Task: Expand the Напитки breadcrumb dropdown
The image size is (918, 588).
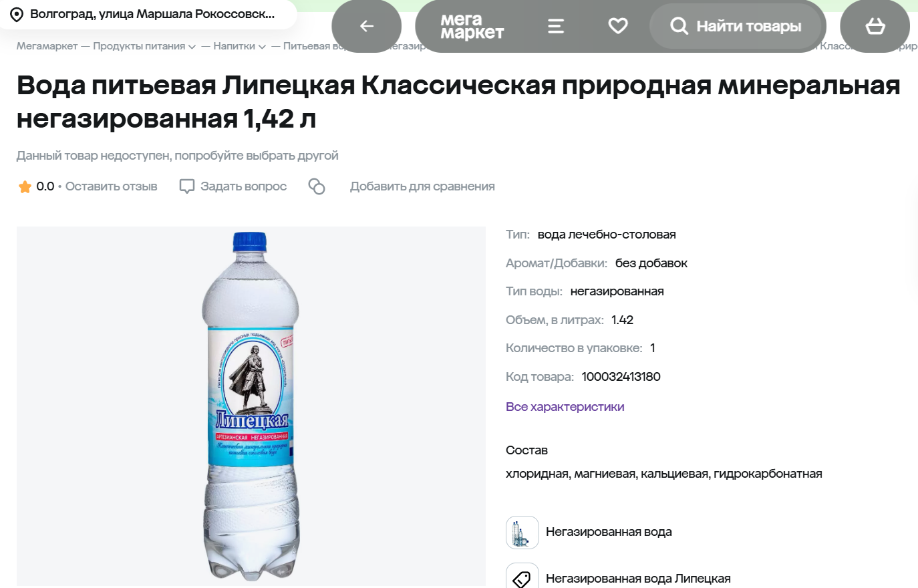Action: [x=262, y=47]
